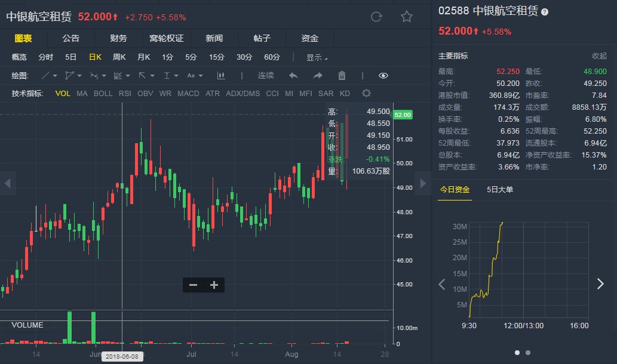617x364 pixels.
Task: Toggle the MACD indicator
Action: [188, 94]
